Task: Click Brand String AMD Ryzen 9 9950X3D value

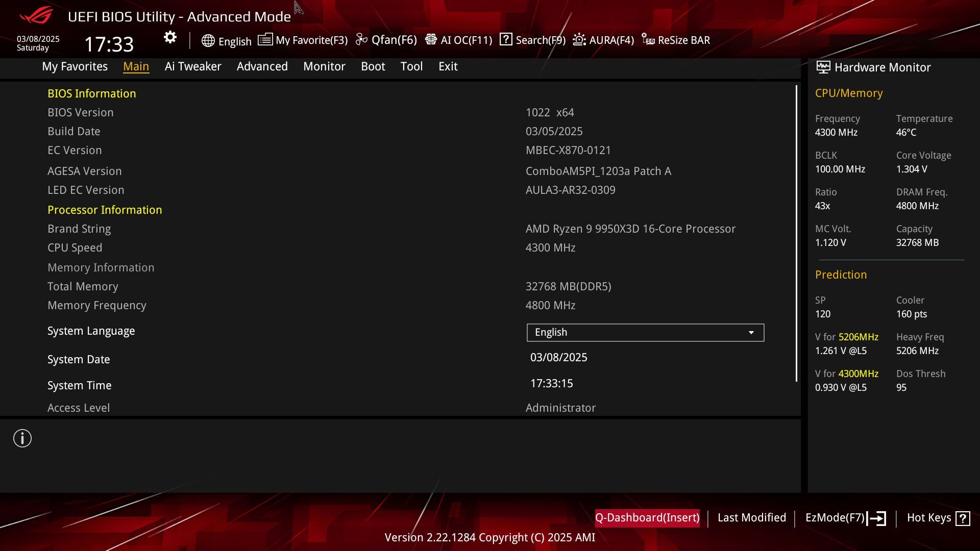Action: coord(631,229)
